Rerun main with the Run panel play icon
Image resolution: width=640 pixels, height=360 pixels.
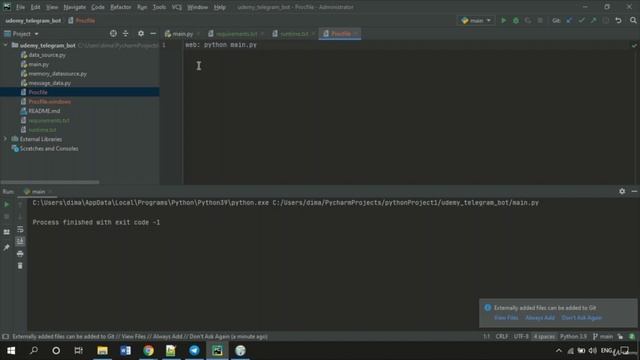pyautogui.click(x=7, y=204)
